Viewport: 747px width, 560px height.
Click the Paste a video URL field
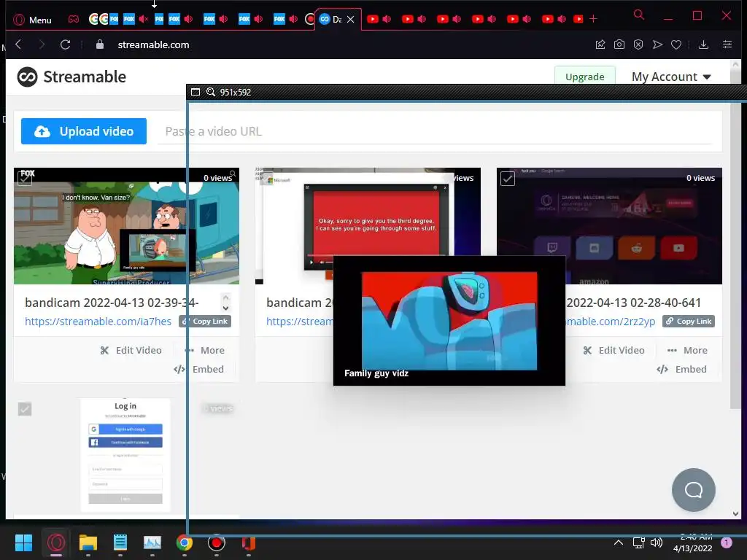(435, 131)
